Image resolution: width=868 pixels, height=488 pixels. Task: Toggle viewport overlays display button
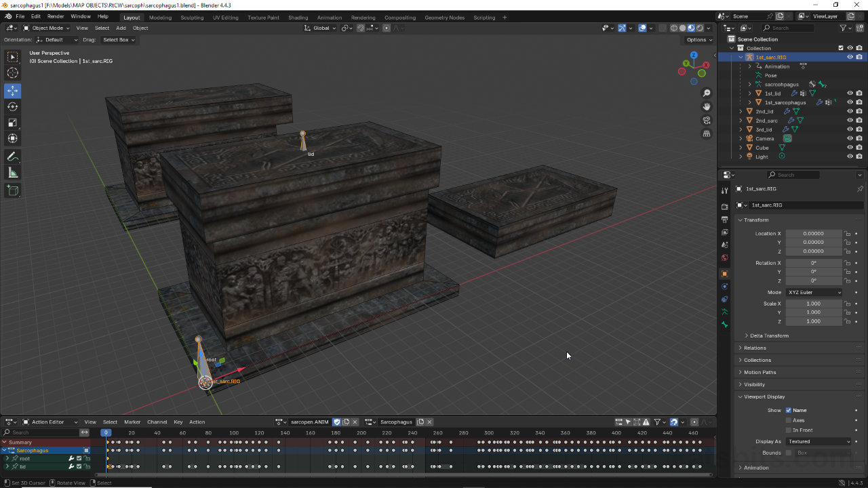(642, 28)
